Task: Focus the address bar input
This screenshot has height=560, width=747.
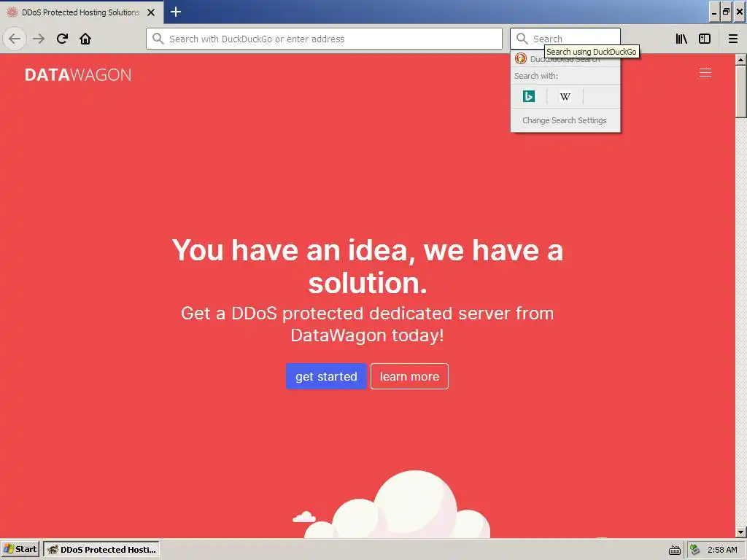Action: [x=325, y=39]
